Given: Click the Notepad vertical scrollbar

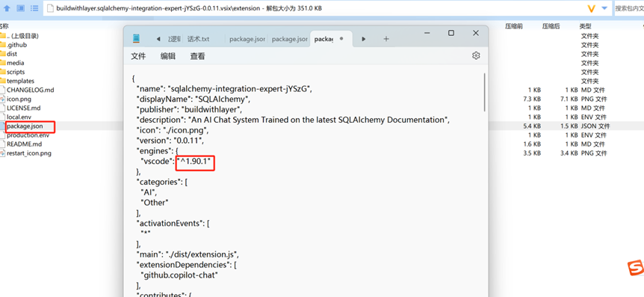Looking at the screenshot, I should (485, 93).
